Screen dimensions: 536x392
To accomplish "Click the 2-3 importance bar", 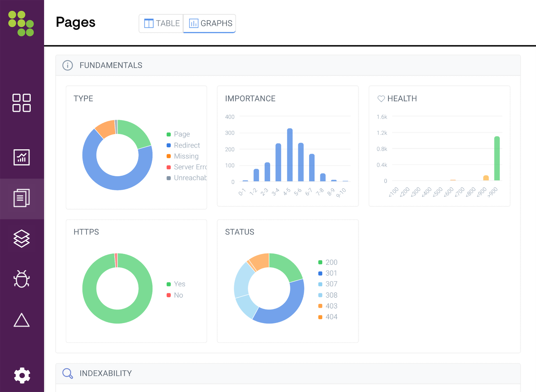I will pos(267,172).
